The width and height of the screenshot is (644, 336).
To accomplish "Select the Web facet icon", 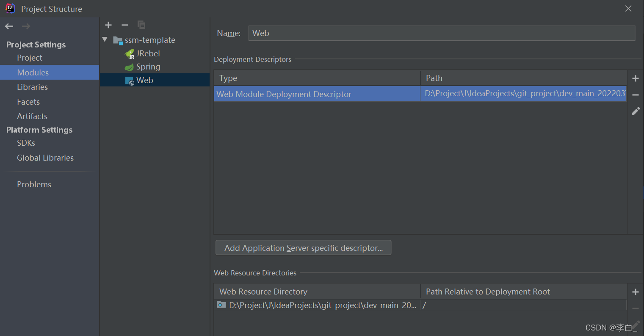I will pyautogui.click(x=130, y=81).
